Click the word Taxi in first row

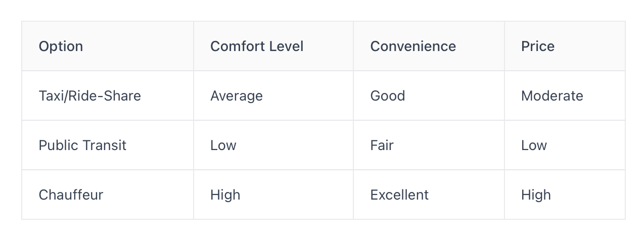click(49, 96)
